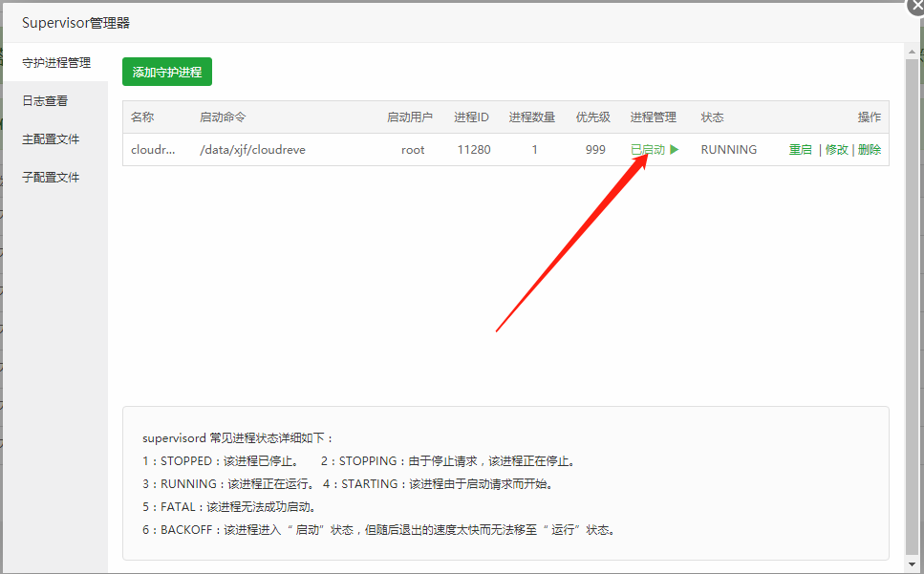Click the 进程数量 column header
The width and height of the screenshot is (924, 574).
coord(532,117)
